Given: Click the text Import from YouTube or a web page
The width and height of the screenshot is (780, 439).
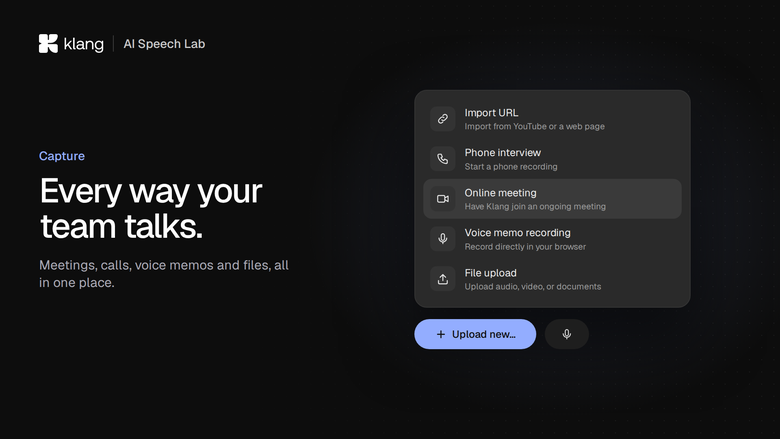Looking at the screenshot, I should (534, 126).
